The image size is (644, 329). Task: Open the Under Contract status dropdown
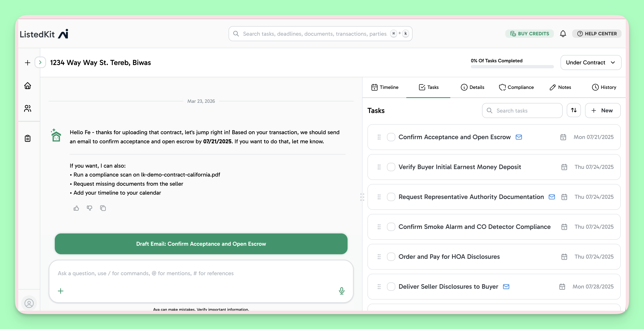[x=590, y=63]
